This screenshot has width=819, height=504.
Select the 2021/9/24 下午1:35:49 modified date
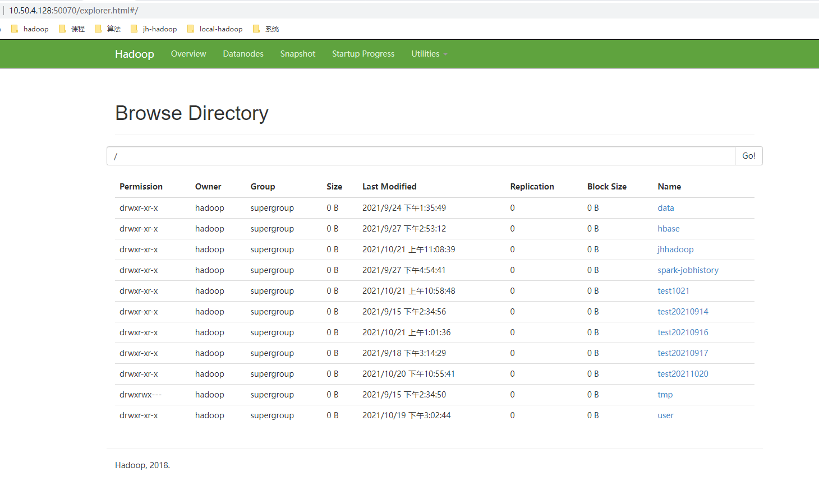404,208
